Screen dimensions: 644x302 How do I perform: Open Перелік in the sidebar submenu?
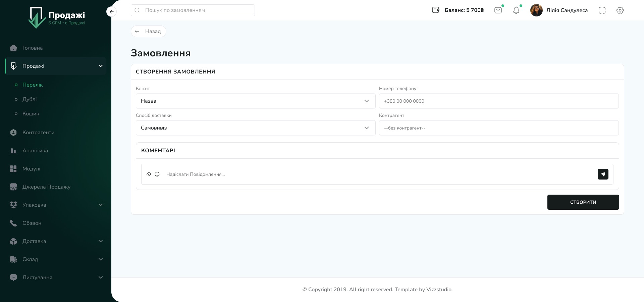[33, 85]
